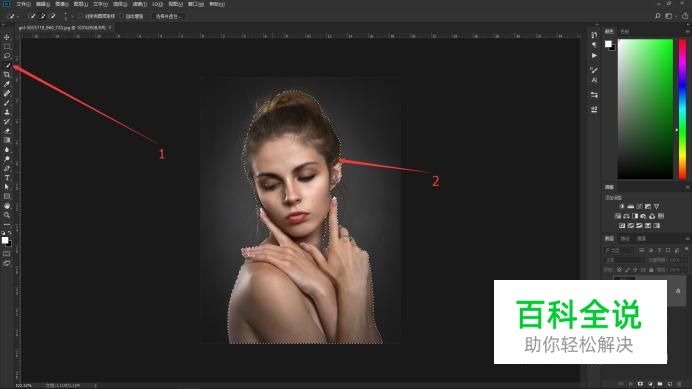Select the Dodge tool
Image resolution: width=692 pixels, height=389 pixels.
7,159
